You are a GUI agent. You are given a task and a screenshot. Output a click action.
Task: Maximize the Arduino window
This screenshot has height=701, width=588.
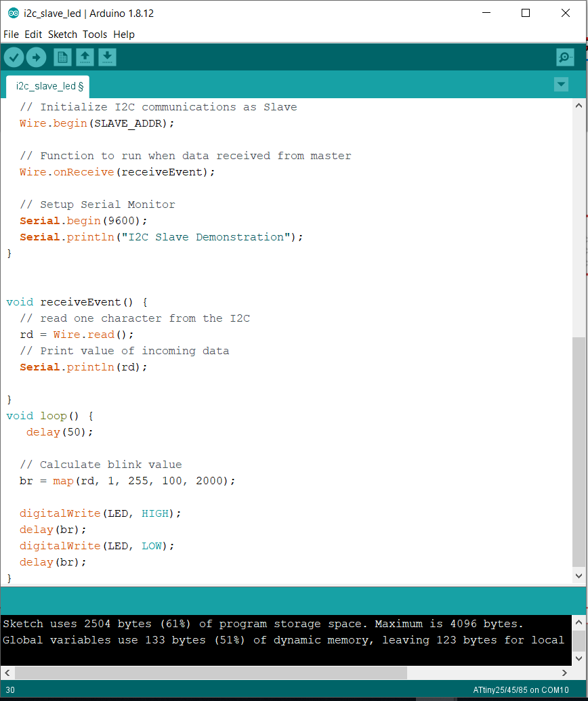[526, 13]
